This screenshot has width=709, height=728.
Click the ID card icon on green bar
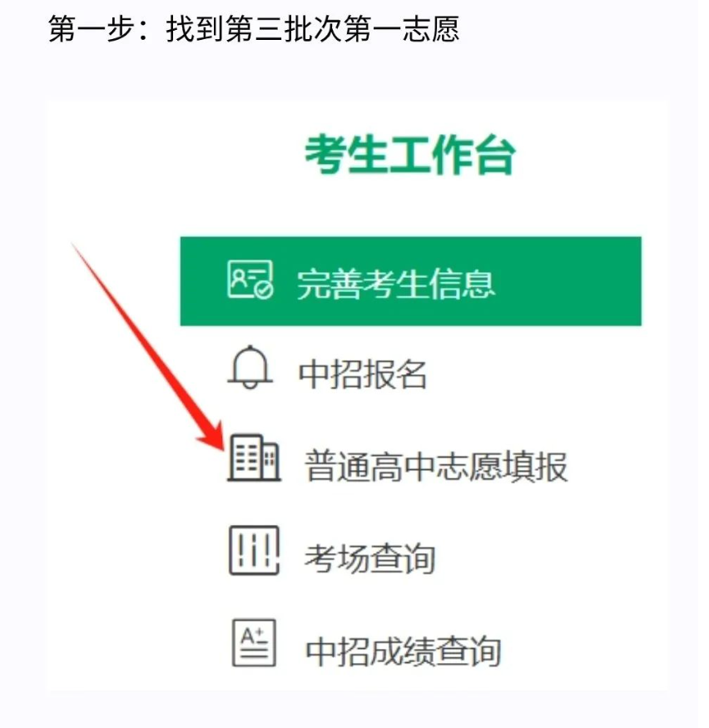click(x=250, y=280)
